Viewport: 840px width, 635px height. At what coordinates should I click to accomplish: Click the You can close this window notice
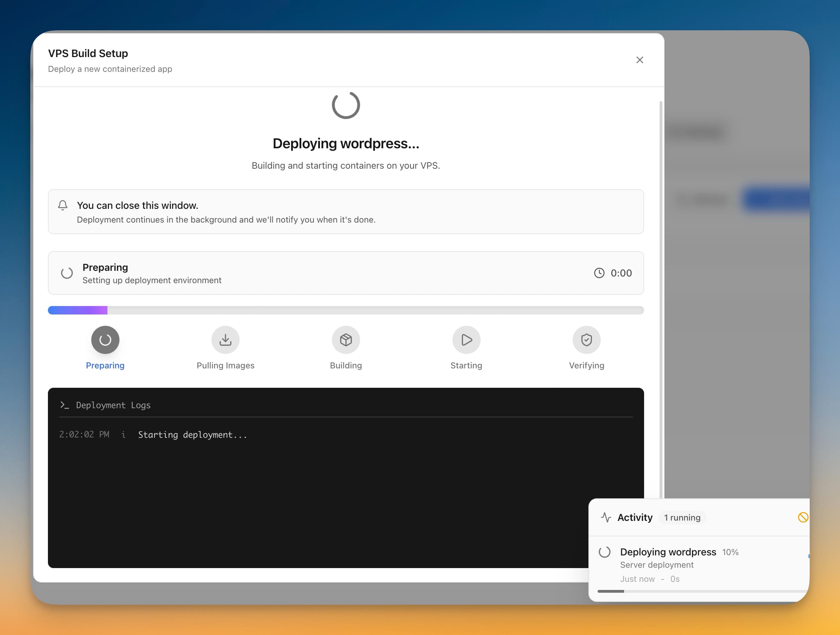346,212
